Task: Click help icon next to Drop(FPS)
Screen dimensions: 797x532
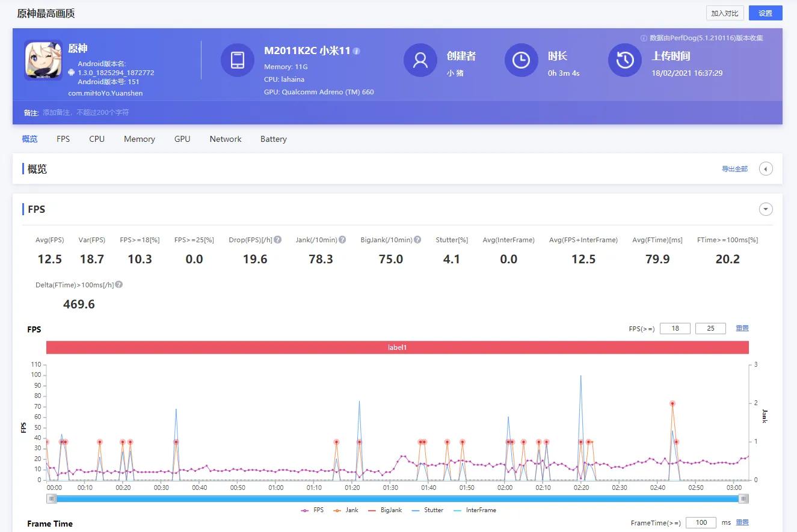Action: tap(278, 240)
